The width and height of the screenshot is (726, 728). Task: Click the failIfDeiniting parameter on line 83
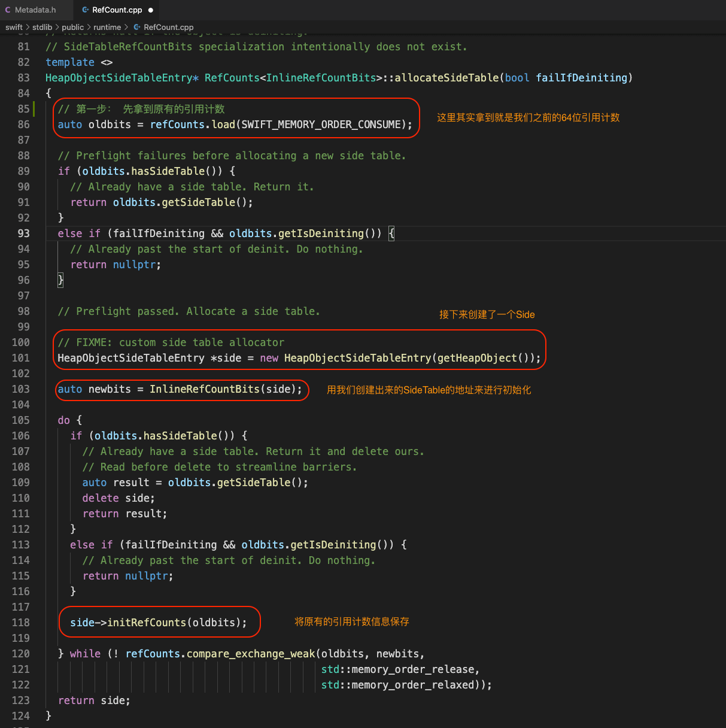pyautogui.click(x=581, y=78)
